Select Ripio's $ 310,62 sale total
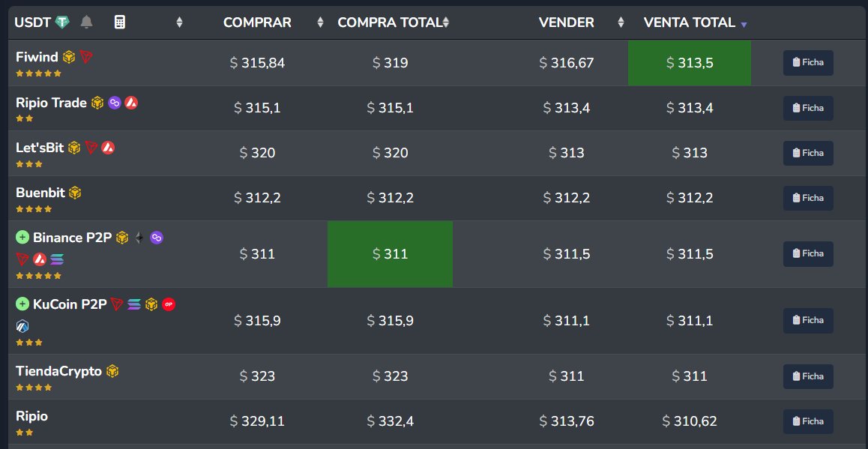 click(689, 421)
